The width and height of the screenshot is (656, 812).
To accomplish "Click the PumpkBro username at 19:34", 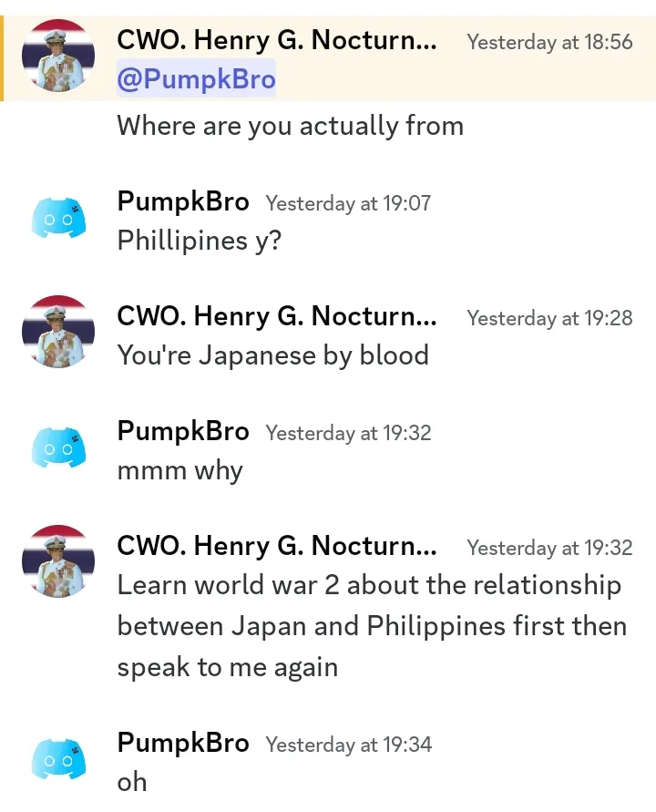I will (x=183, y=743).
